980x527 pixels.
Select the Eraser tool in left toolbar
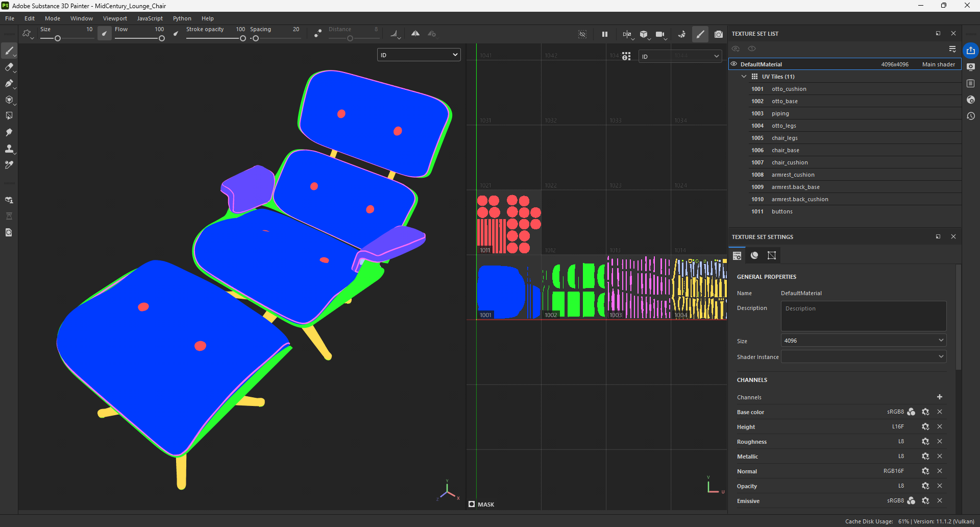click(9, 67)
